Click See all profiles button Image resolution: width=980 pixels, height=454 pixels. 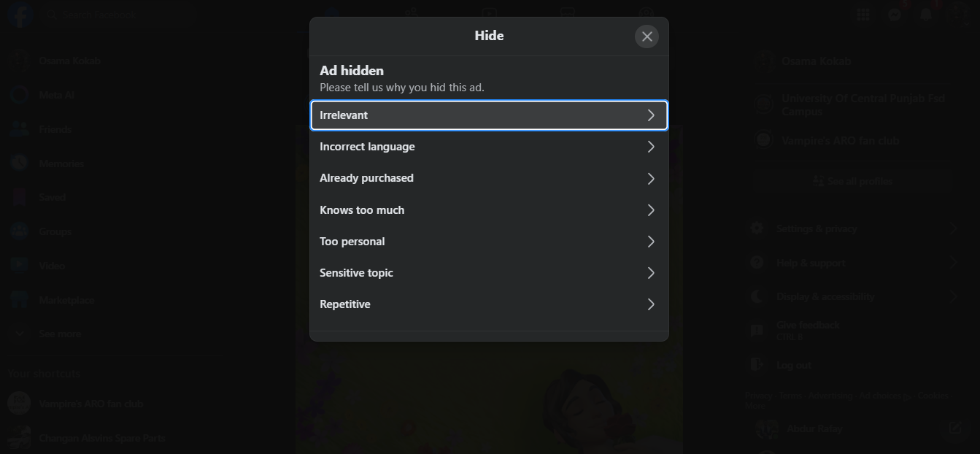tap(852, 181)
